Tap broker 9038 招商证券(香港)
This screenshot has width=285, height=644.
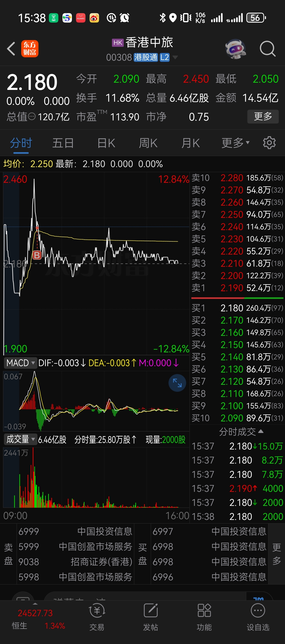pyautogui.click(x=75, y=562)
